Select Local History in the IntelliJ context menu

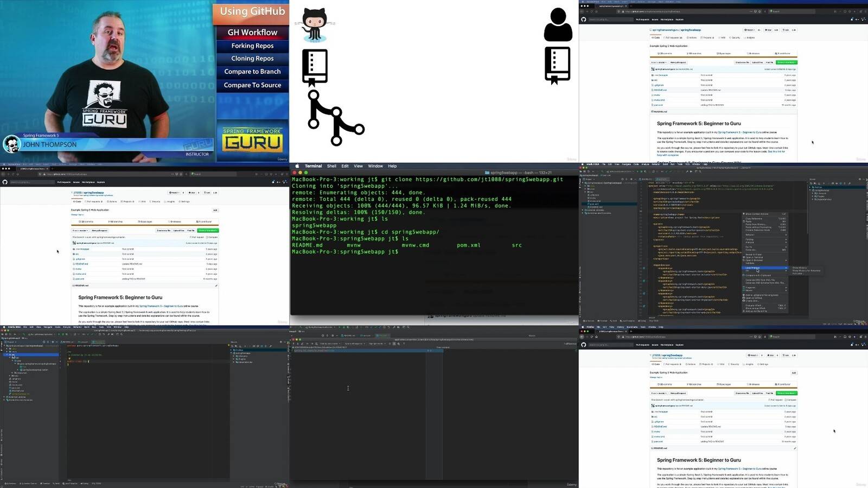pyautogui.click(x=764, y=268)
